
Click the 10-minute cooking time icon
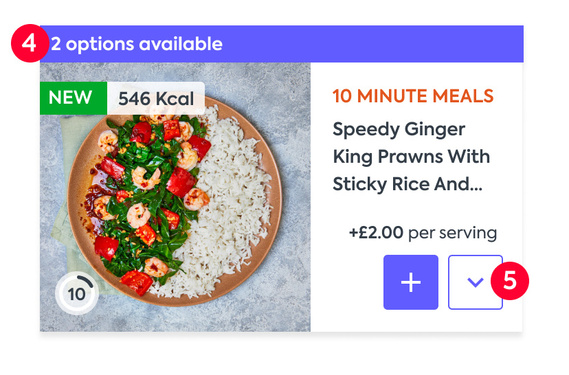pos(77,293)
